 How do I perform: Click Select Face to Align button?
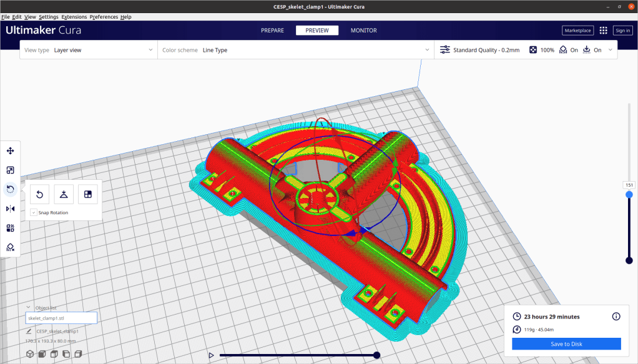[88, 194]
